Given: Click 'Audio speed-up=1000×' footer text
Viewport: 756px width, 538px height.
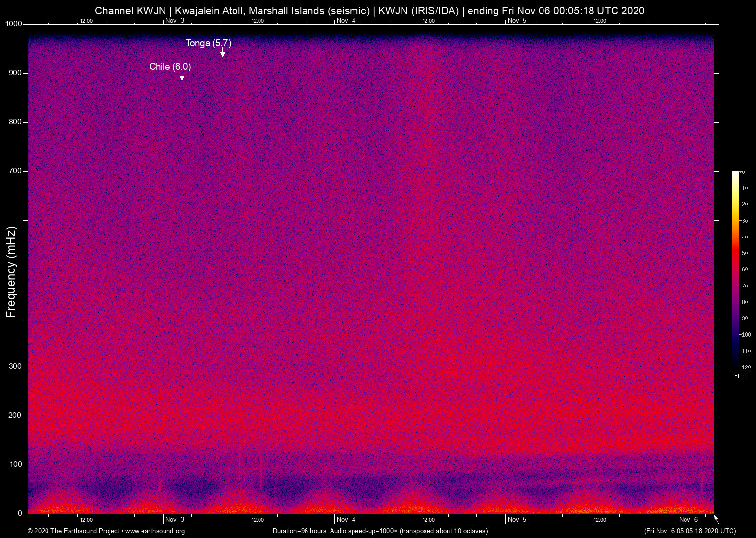Looking at the screenshot, I should [364, 531].
